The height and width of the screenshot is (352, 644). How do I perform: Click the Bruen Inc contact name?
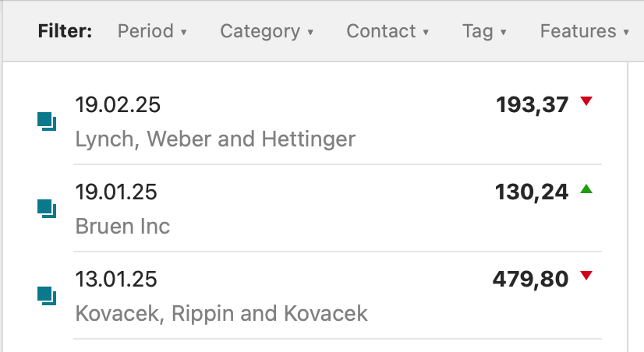[x=122, y=227]
